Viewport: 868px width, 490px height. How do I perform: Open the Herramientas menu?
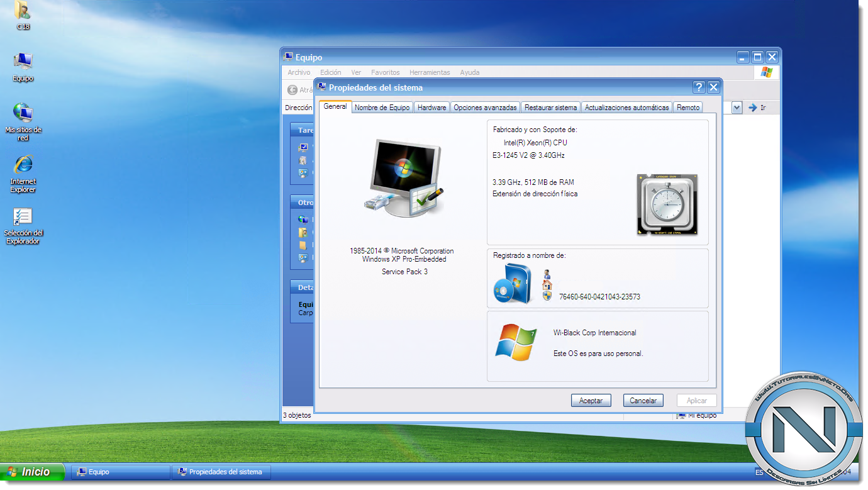[430, 72]
